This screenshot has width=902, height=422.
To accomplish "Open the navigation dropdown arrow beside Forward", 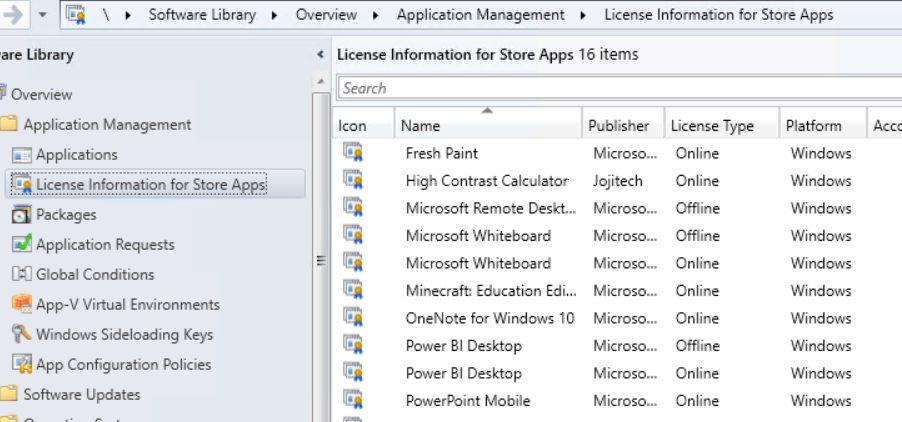I will (43, 16).
